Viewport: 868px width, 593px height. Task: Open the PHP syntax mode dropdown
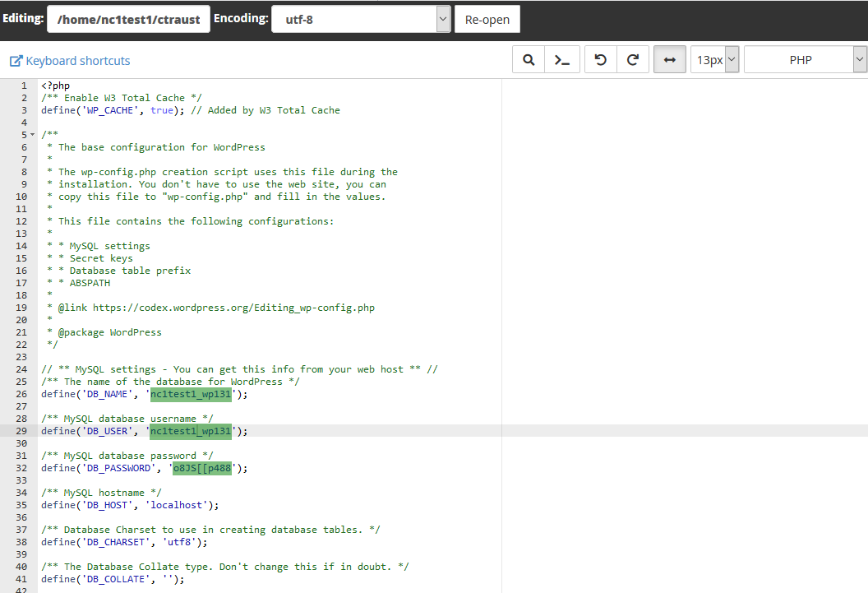[806, 60]
